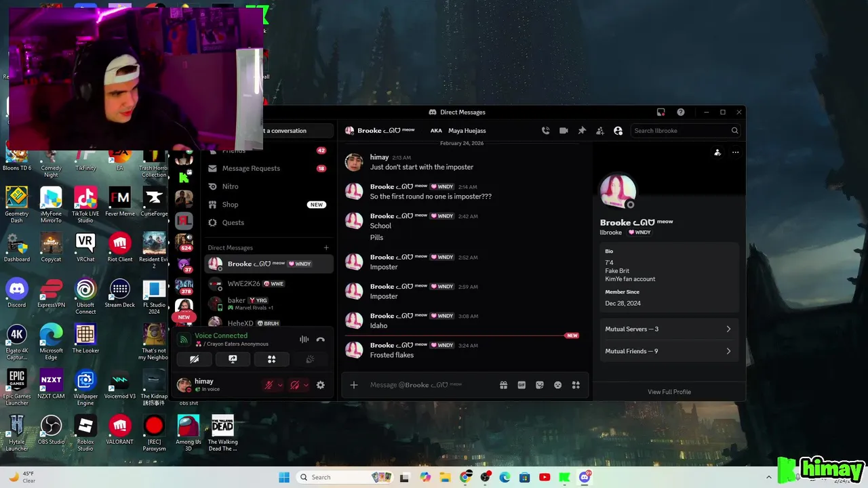Open VRChat desktop shortcut
The image size is (868, 488).
(x=85, y=247)
